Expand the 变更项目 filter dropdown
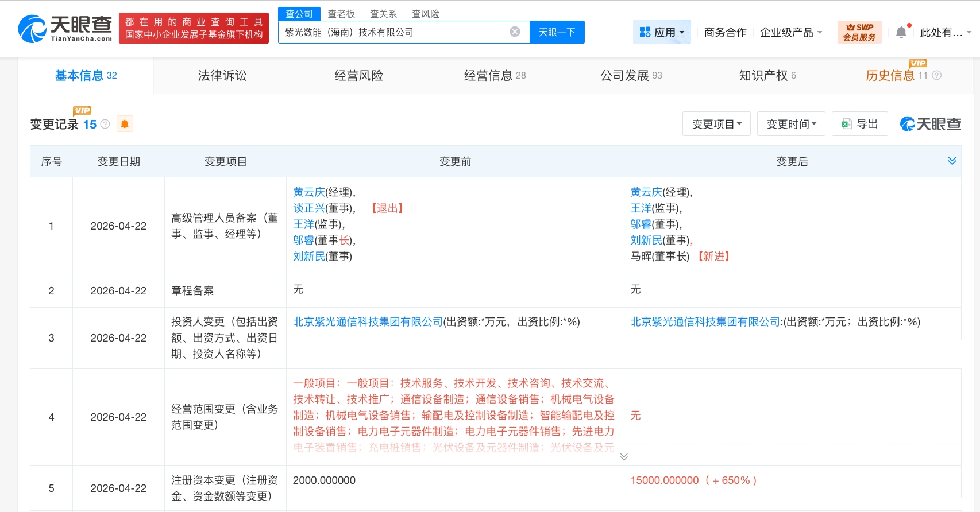Image resolution: width=980 pixels, height=512 pixels. (x=716, y=124)
